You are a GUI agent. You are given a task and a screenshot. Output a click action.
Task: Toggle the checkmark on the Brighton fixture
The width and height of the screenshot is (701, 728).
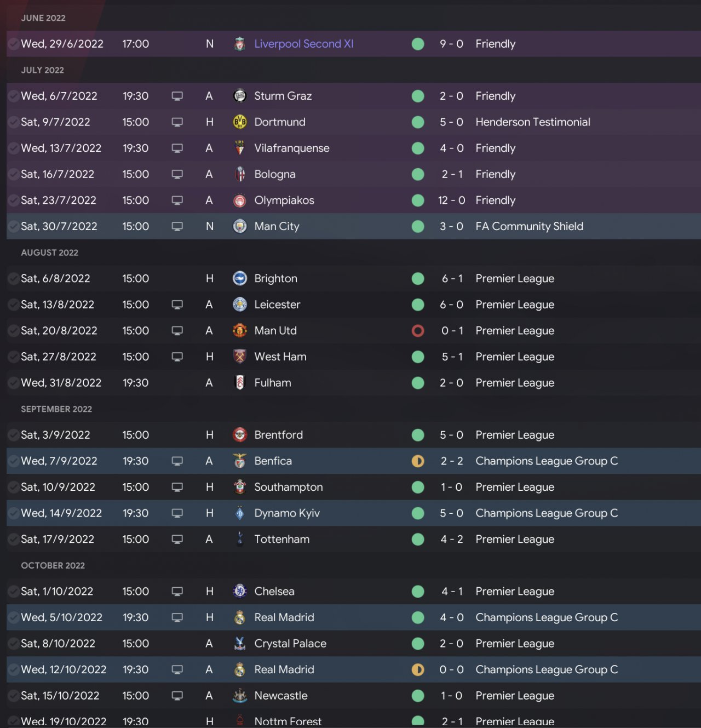pos(13,279)
